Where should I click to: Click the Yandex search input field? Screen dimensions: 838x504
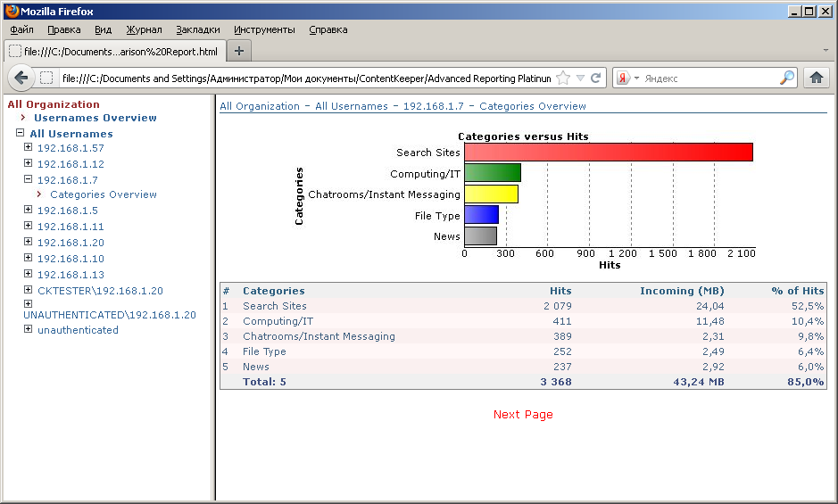705,78
